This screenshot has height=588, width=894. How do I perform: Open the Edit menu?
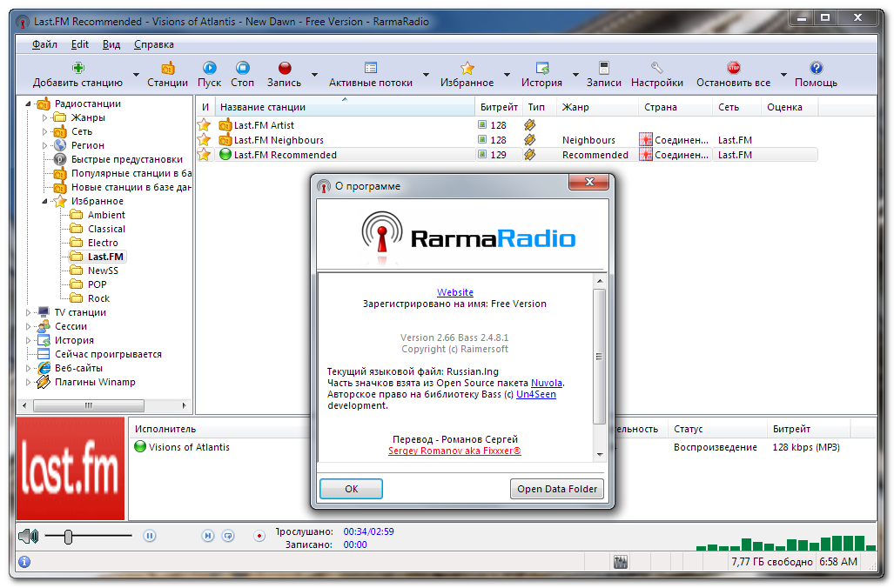coord(80,44)
